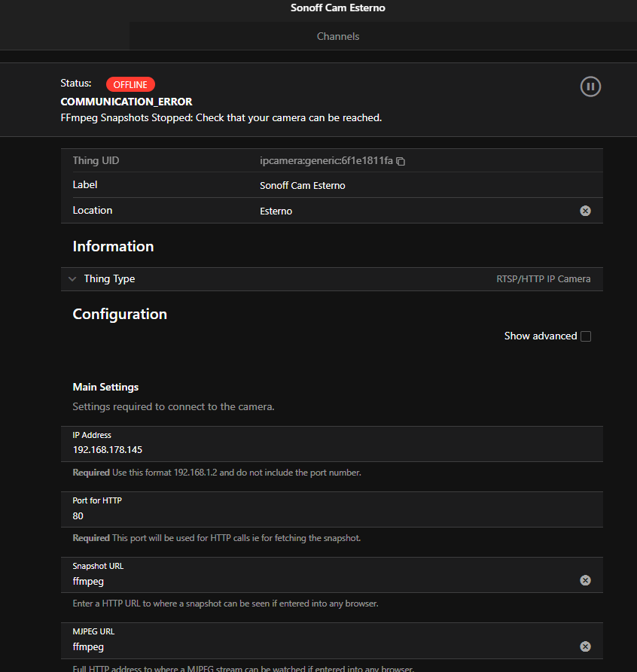Click the RTSP/HTTP IP Camera type label
The width and height of the screenshot is (637, 672).
pyautogui.click(x=543, y=279)
